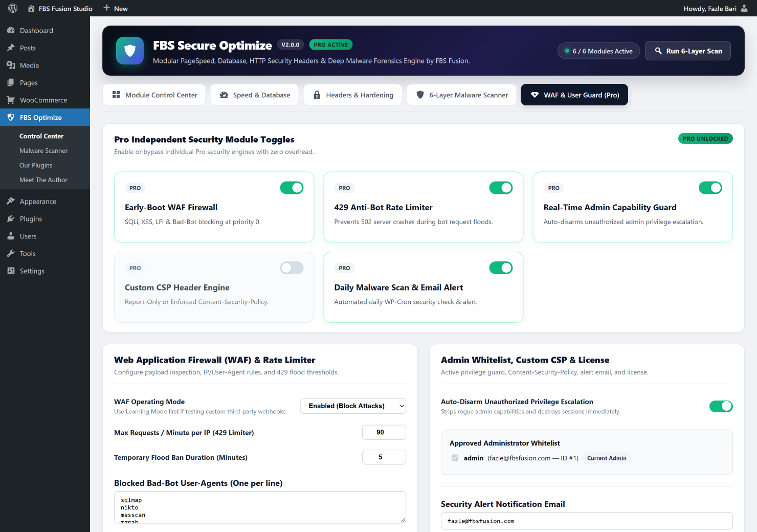Open the Headers & Hardening tab
Screen dimensions: 757x532
[x=352, y=95]
